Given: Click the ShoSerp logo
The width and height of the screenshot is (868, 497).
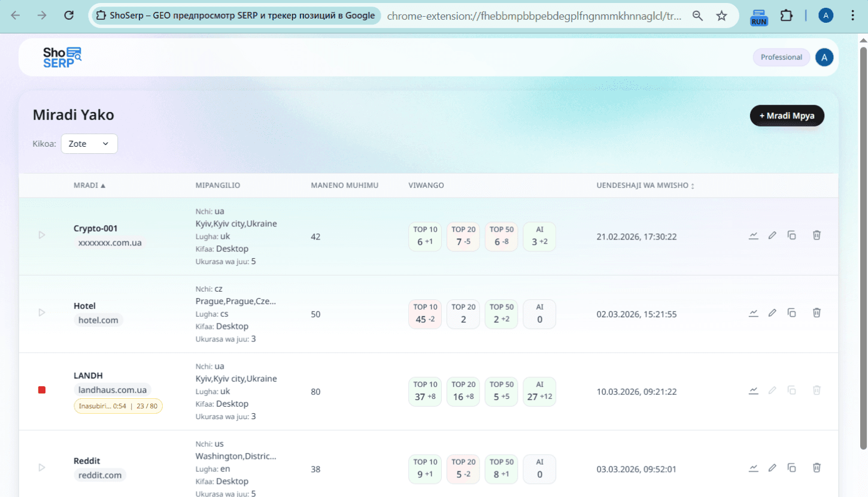Looking at the screenshot, I should [x=62, y=57].
